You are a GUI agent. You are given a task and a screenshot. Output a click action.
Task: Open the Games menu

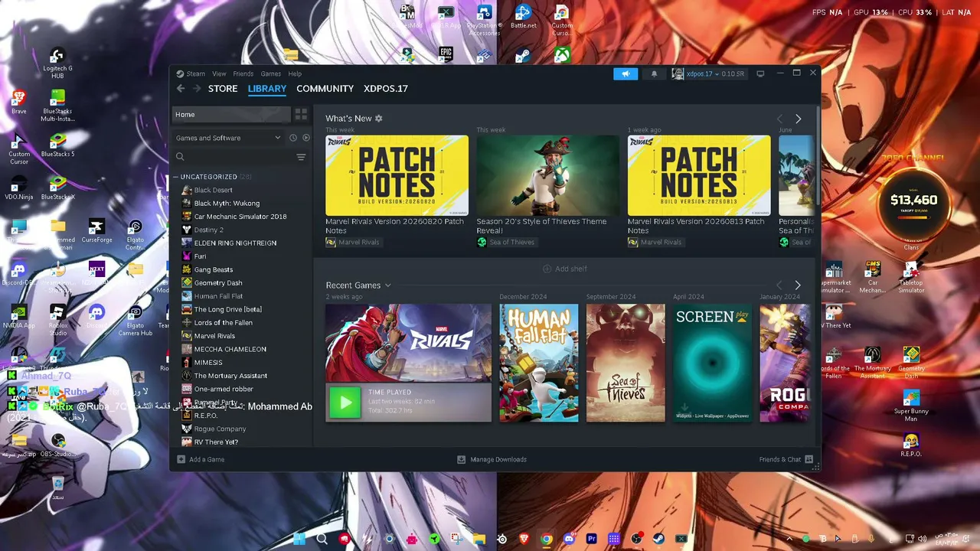pyautogui.click(x=271, y=73)
